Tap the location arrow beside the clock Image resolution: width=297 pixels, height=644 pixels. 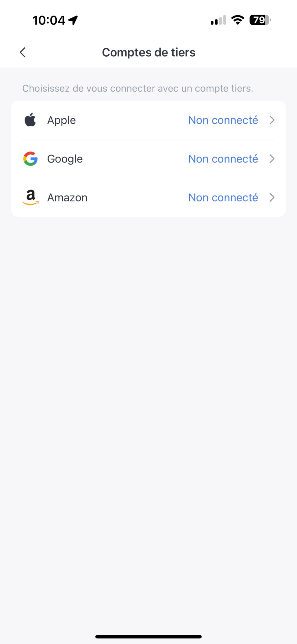[x=73, y=20]
